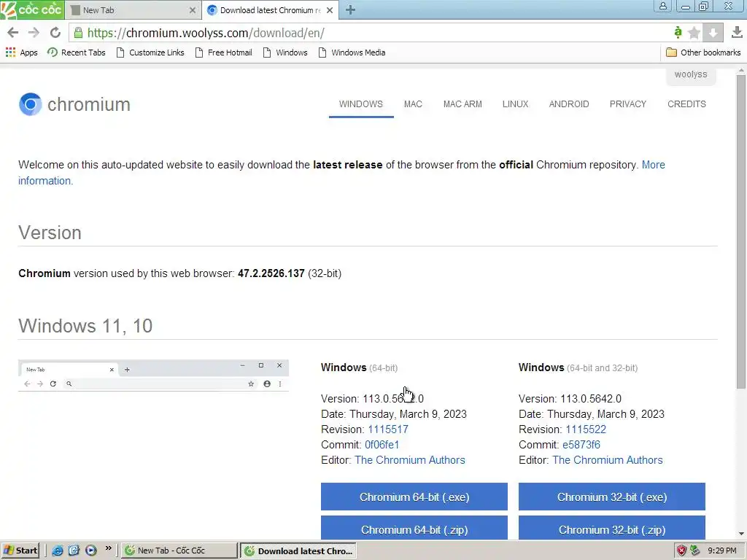Select the WINDOWS navigation tab
Image resolution: width=747 pixels, height=560 pixels.
point(361,104)
